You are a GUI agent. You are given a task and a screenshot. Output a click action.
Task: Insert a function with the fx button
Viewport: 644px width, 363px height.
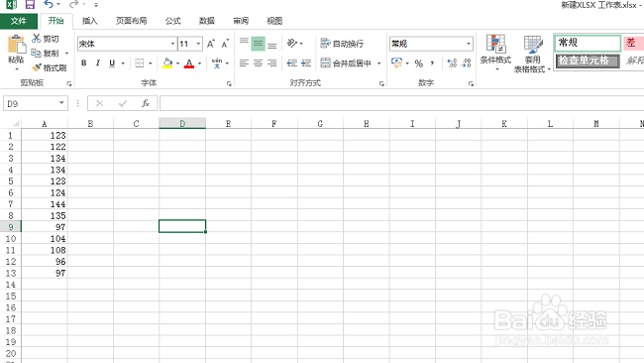pyautogui.click(x=146, y=103)
